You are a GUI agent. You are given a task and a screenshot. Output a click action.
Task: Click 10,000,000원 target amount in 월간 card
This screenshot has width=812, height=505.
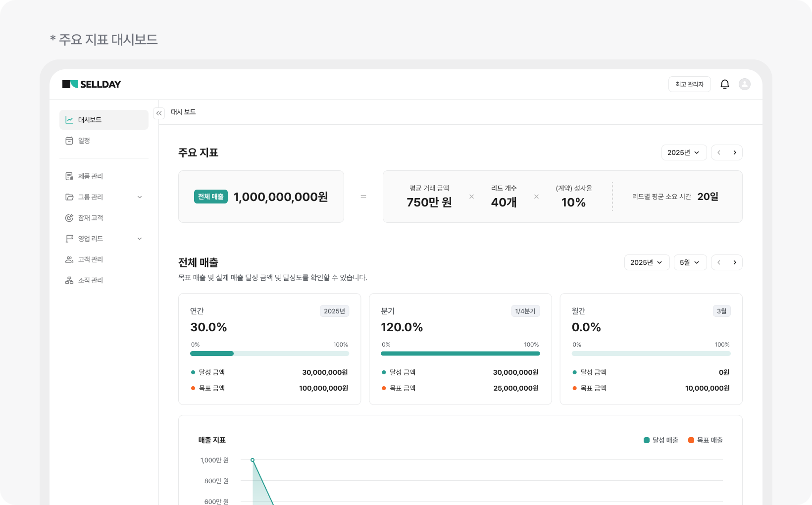click(708, 388)
